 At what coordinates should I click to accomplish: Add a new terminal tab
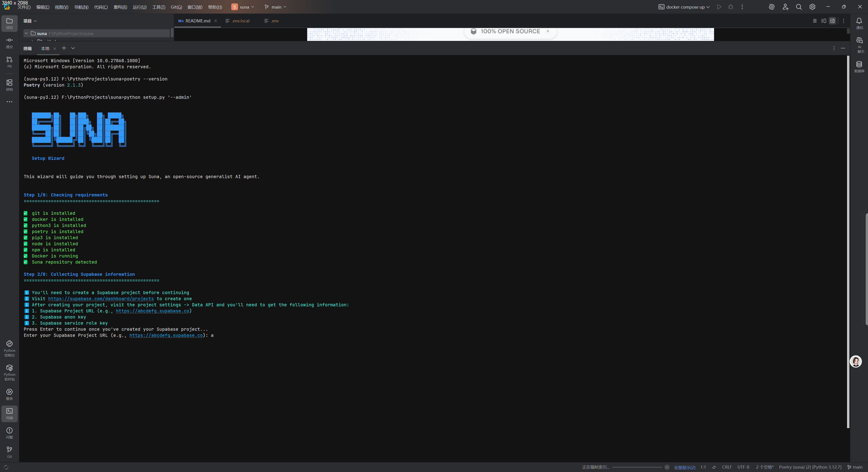pyautogui.click(x=64, y=48)
